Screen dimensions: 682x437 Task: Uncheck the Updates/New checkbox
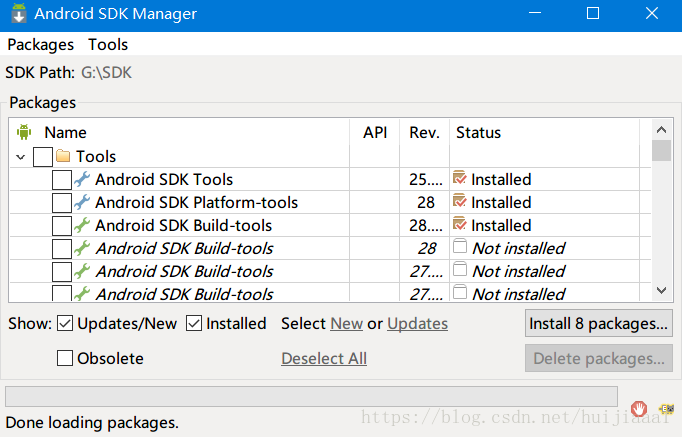[65, 324]
